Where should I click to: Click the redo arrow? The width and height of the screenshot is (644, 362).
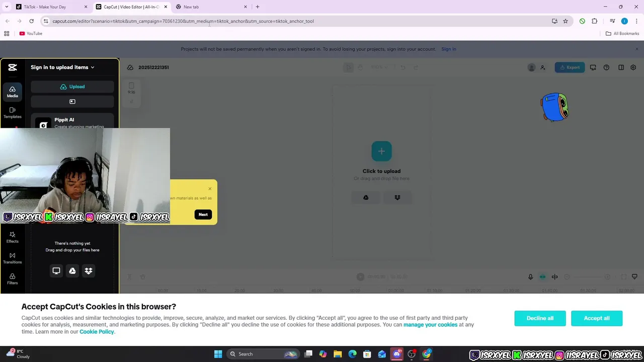point(416,67)
